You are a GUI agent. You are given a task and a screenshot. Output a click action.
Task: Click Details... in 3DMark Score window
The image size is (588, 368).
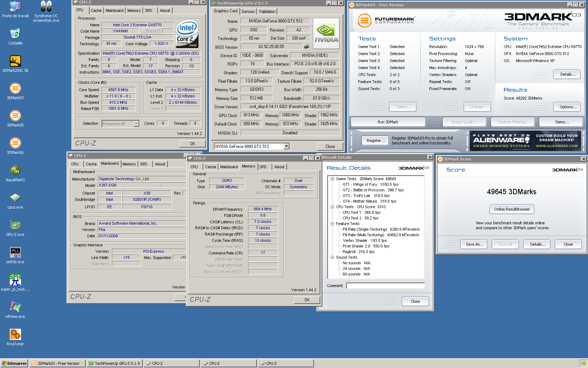pyautogui.click(x=537, y=244)
